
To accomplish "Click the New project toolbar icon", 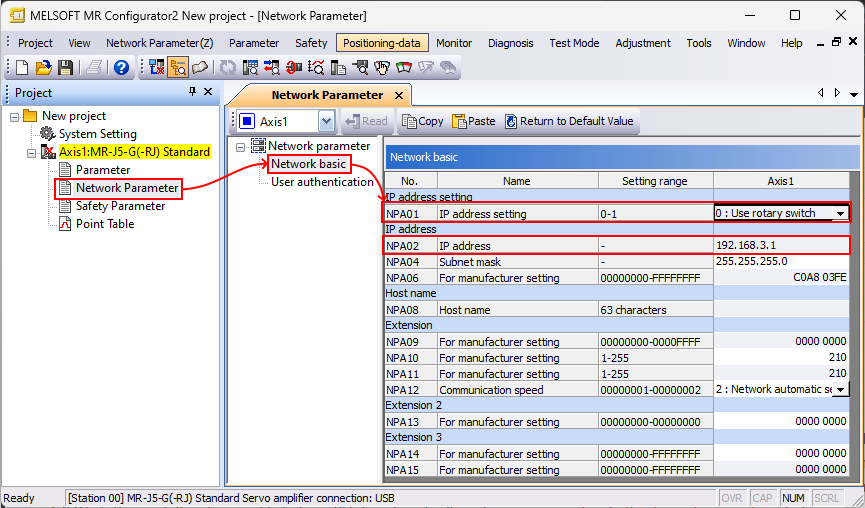I will click(22, 67).
